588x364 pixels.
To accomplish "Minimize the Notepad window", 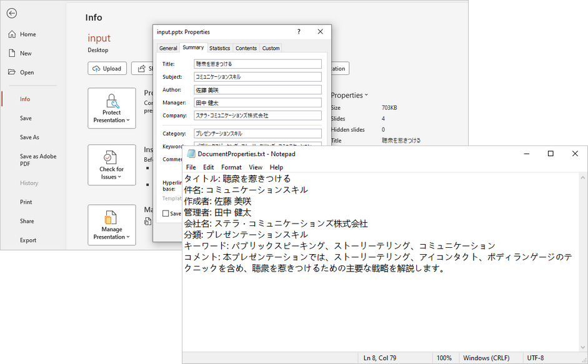I will [527, 154].
